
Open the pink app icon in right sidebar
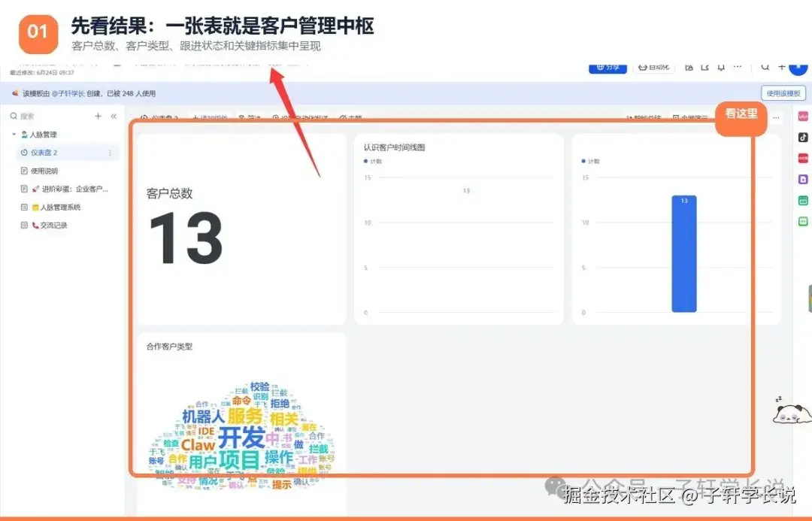coord(803,117)
